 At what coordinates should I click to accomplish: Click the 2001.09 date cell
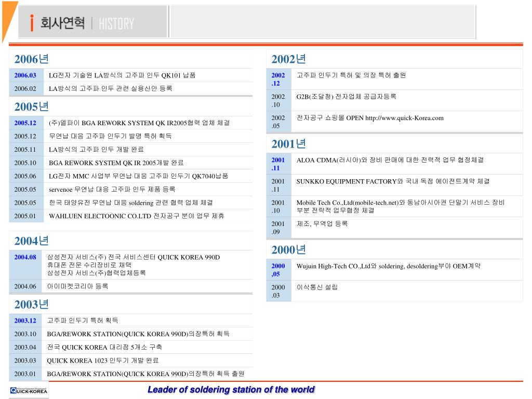pyautogui.click(x=278, y=228)
